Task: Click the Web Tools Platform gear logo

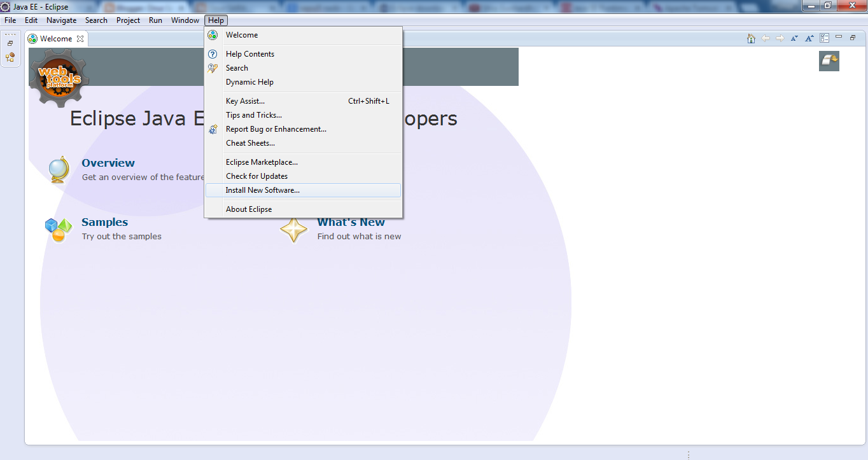Action: tap(59, 77)
